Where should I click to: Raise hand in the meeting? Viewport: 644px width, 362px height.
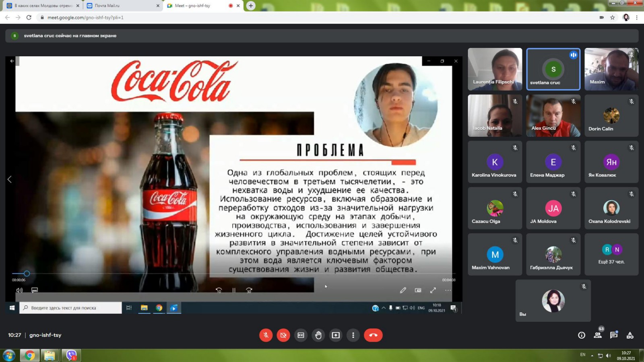coord(318,335)
